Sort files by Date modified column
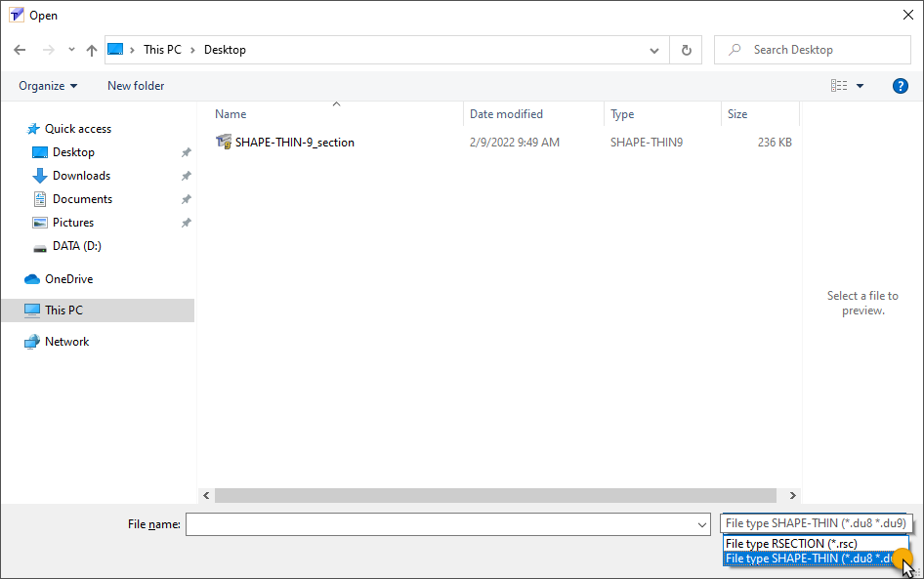Viewport: 924px width, 579px height. pyautogui.click(x=506, y=113)
